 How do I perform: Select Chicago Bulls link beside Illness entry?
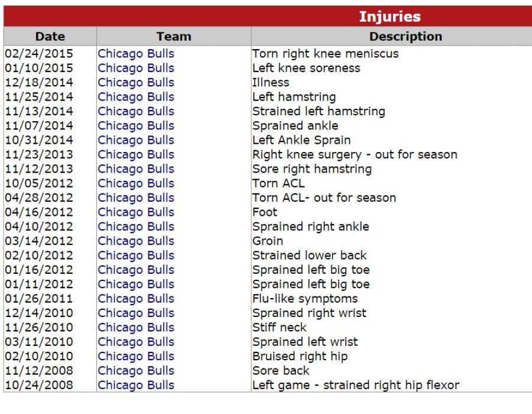[x=136, y=82]
